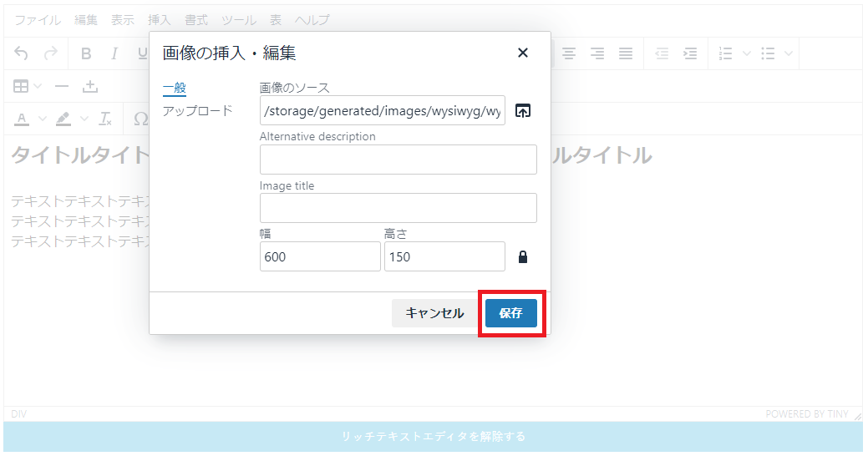The height and width of the screenshot is (456, 868).
Task: Open text color dropdown arrow
Action: click(x=42, y=119)
